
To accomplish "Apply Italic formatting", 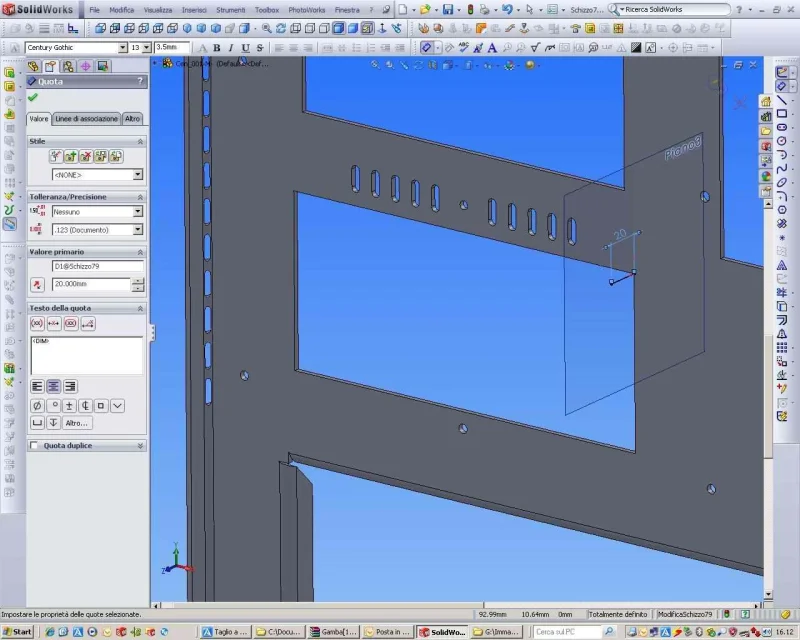I will coord(231,48).
